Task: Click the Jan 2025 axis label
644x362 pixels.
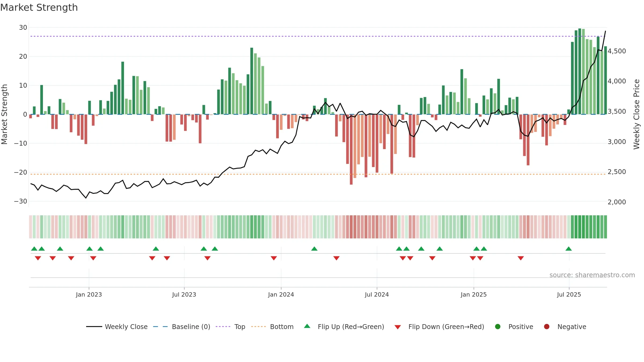Action: pos(474,294)
